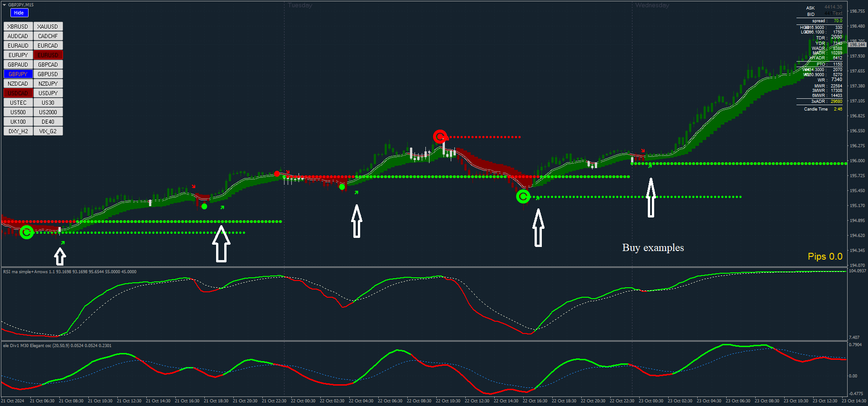
Task: Toggle the red-highlighted EURUSD symbol button
Action: 48,55
